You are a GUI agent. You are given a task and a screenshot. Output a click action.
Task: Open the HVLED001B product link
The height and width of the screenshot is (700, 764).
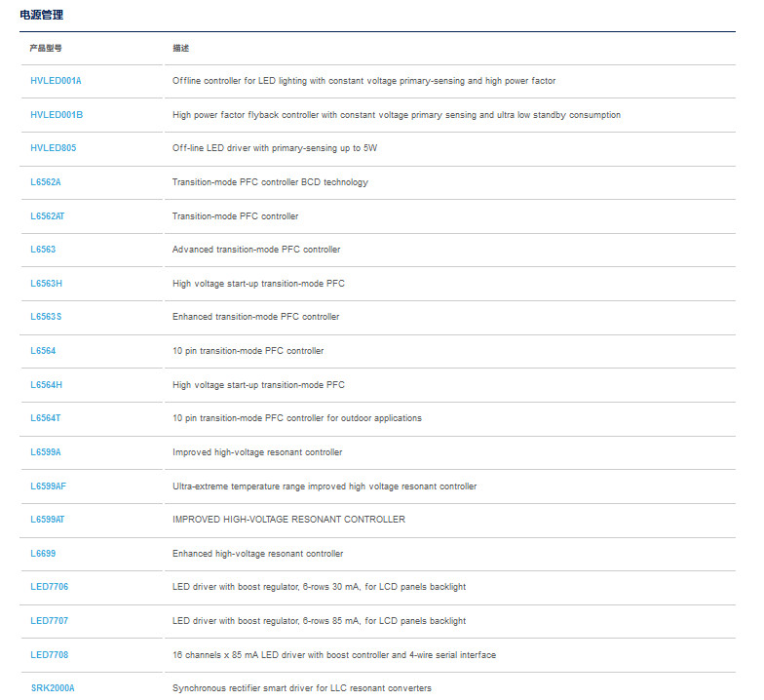tap(57, 115)
